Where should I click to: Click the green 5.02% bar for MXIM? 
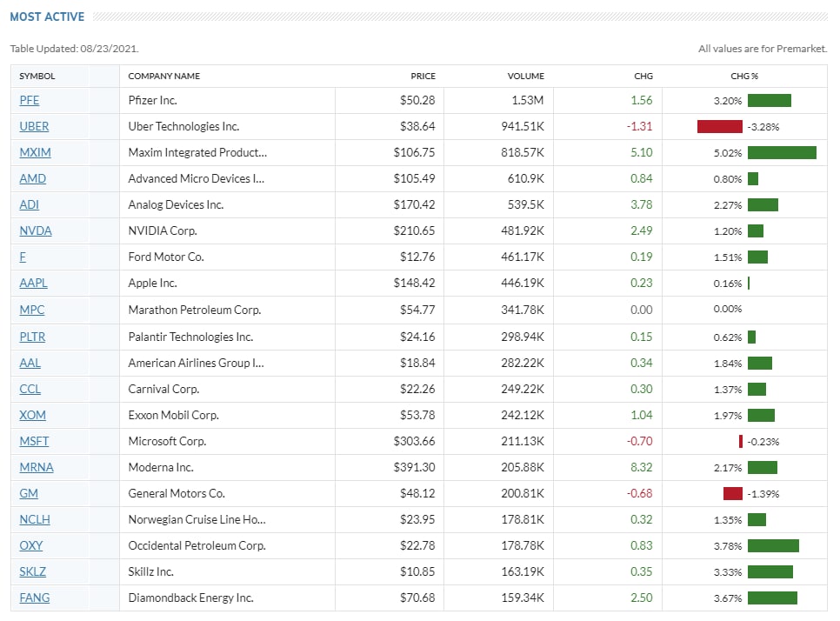(x=782, y=153)
